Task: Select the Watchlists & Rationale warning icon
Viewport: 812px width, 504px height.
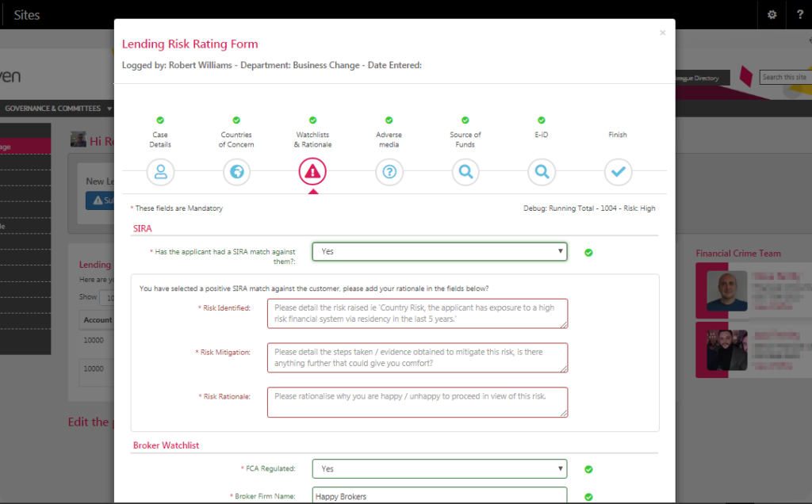Action: click(x=312, y=171)
